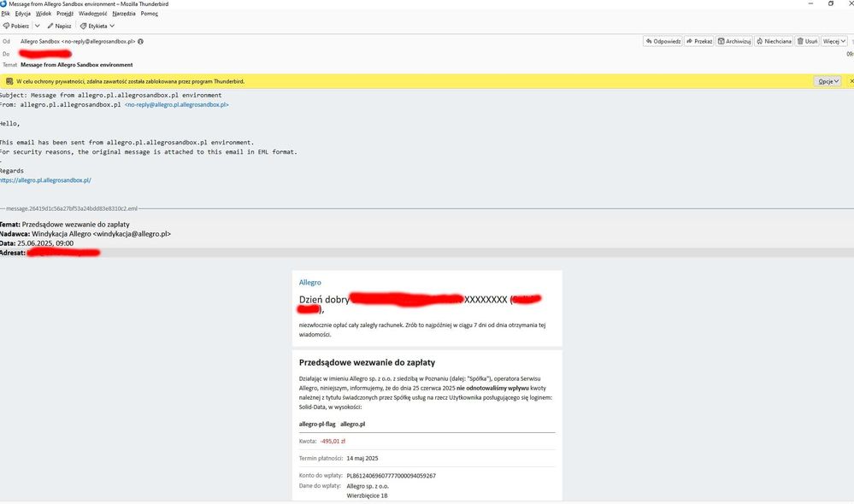
Task: Click the sender 'Windykacja Allegro <windykacja@allegro.pl>'
Action: [x=102, y=234]
